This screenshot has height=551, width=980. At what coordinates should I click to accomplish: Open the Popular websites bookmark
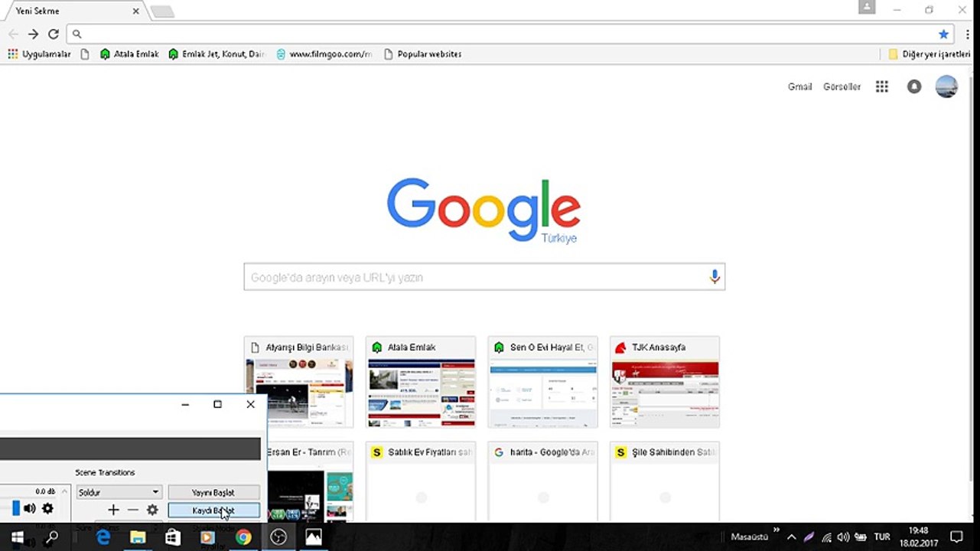click(422, 54)
